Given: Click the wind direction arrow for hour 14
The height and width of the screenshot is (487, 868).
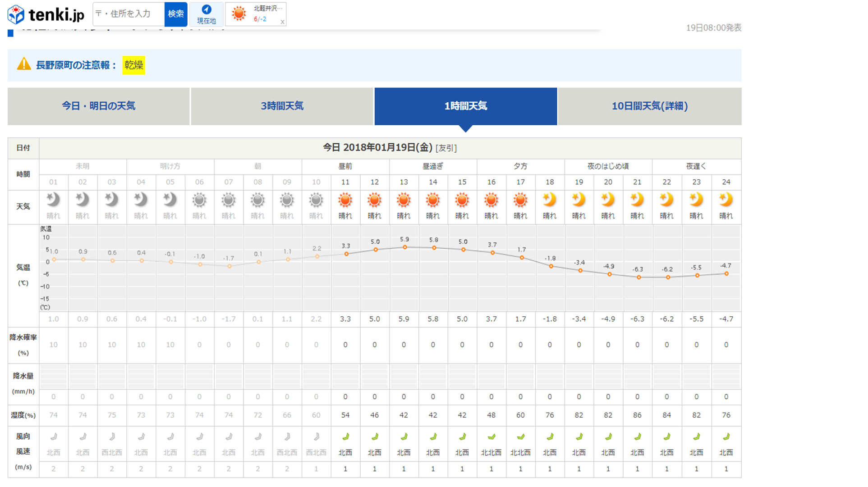Looking at the screenshot, I should (433, 436).
